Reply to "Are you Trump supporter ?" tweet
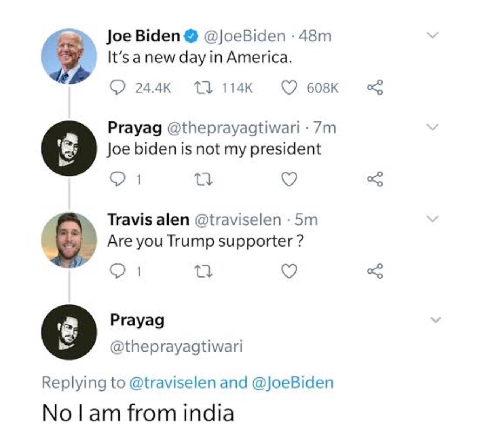 (x=118, y=272)
